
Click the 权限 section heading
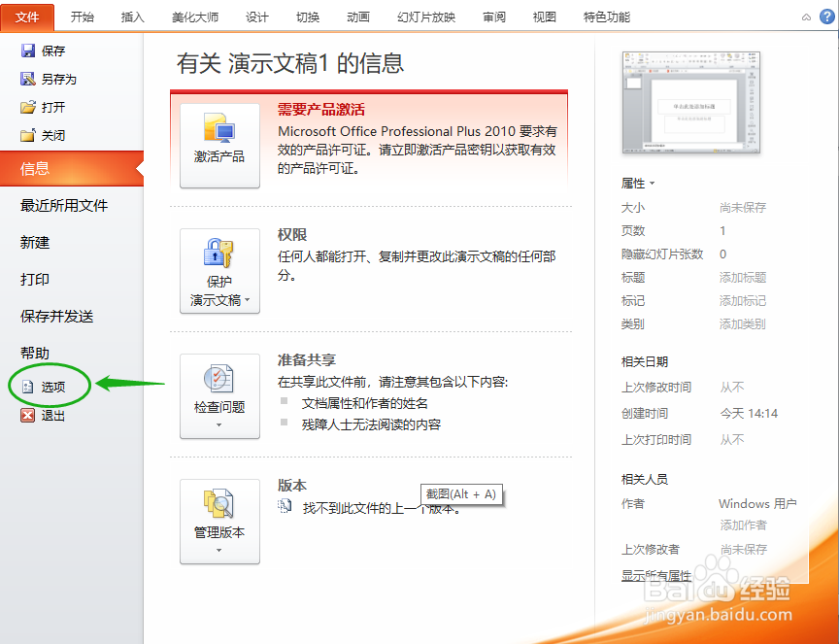292,234
